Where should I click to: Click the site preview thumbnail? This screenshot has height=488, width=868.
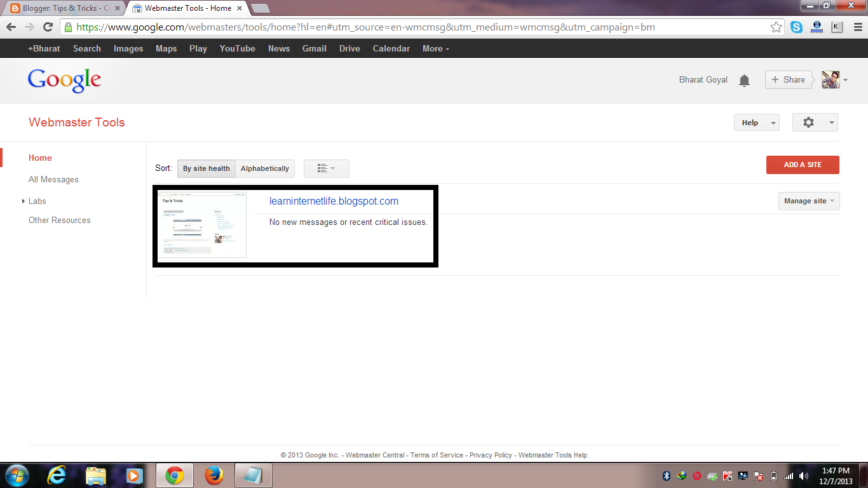point(202,224)
